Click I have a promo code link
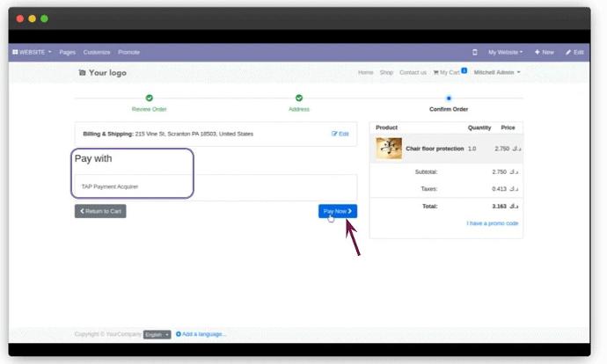This screenshot has width=607, height=364. click(492, 223)
